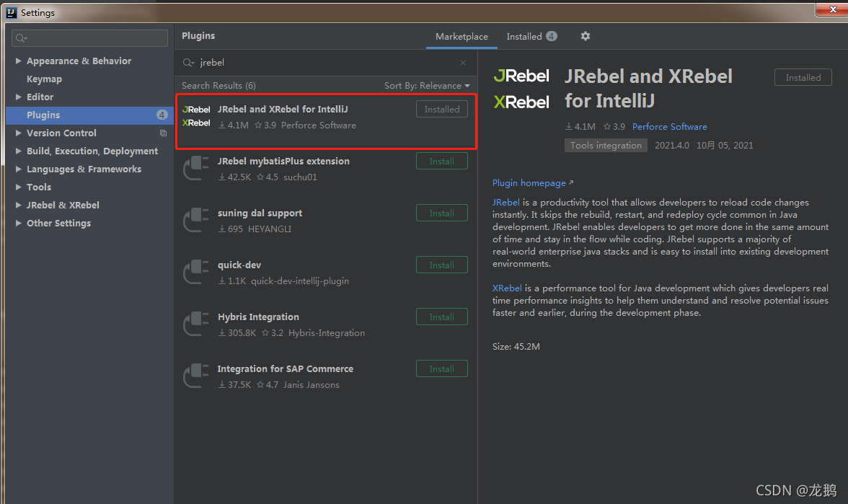Click Installed button in detail panel
The width and height of the screenshot is (848, 504).
point(803,77)
